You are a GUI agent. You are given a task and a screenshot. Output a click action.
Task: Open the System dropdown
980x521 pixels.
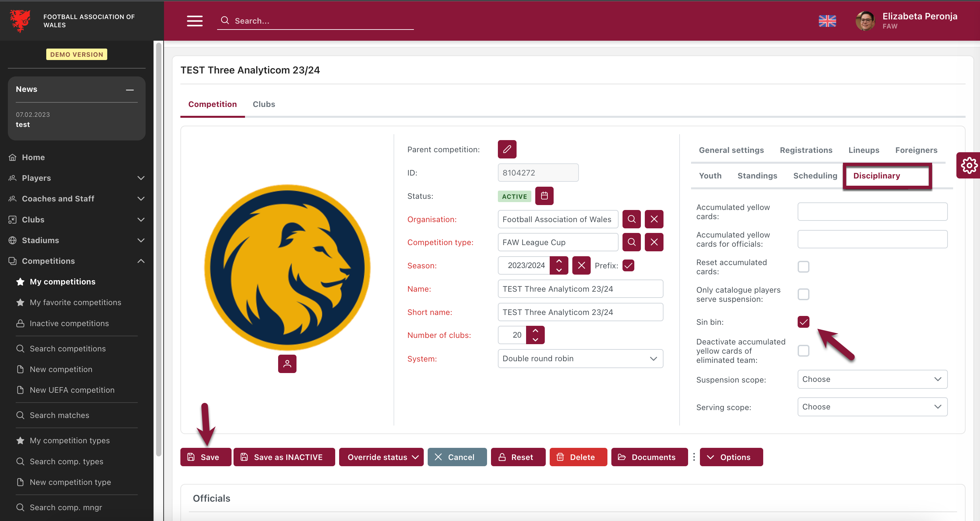(580, 359)
